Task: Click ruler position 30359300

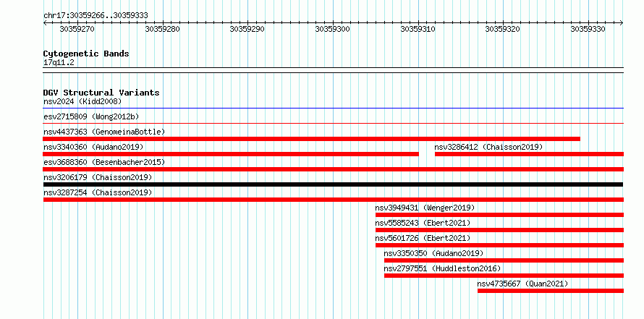Action: point(332,29)
